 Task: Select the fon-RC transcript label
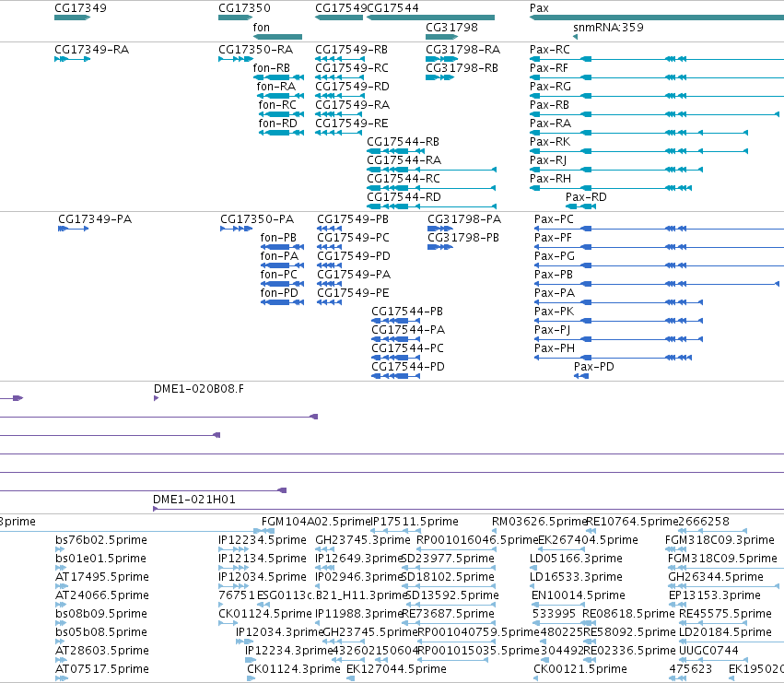pyautogui.click(x=277, y=105)
